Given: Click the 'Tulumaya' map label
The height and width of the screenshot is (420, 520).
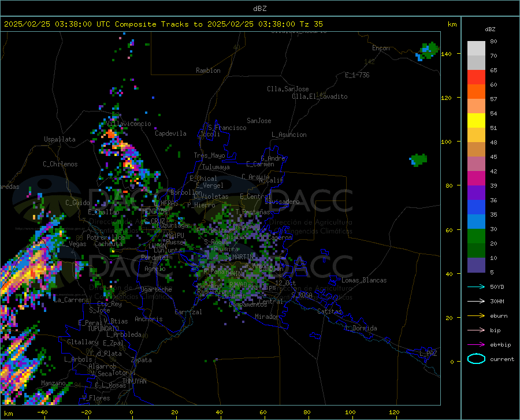Looking at the screenshot, I should point(216,167).
